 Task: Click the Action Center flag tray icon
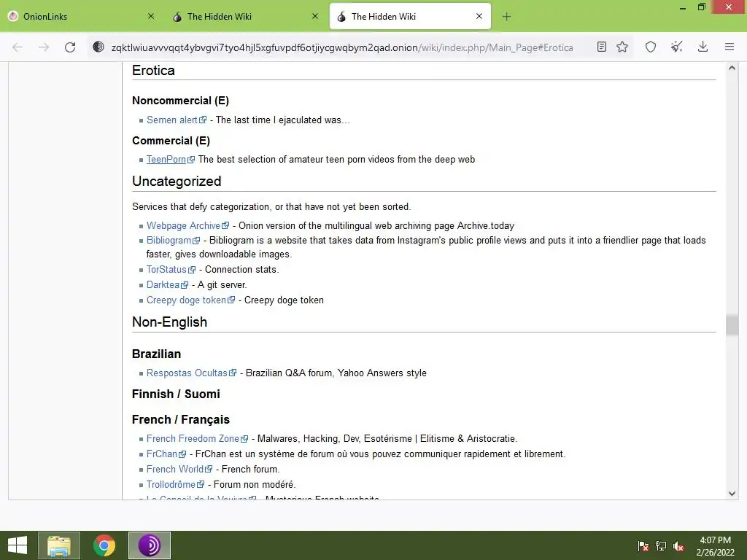coord(643,546)
